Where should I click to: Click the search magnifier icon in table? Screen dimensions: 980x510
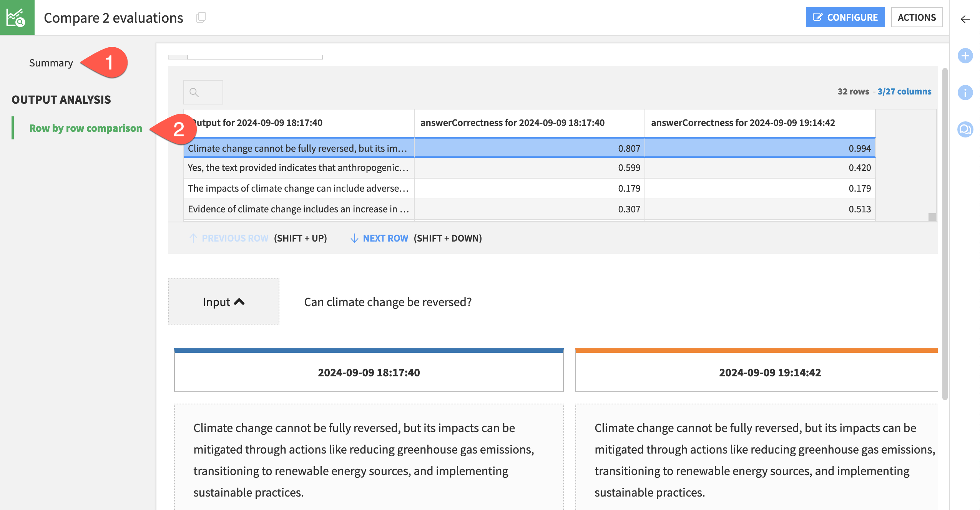(x=194, y=91)
